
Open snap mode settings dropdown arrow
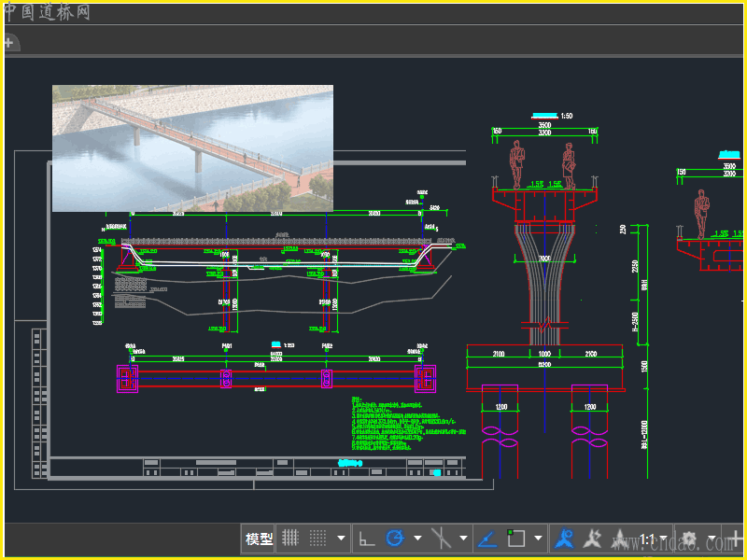pyautogui.click(x=342, y=539)
